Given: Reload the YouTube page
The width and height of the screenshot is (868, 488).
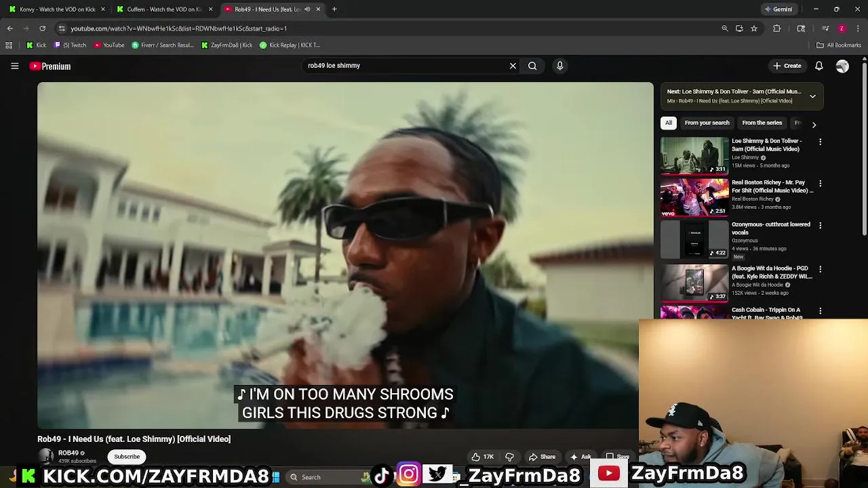Looking at the screenshot, I should click(x=42, y=28).
